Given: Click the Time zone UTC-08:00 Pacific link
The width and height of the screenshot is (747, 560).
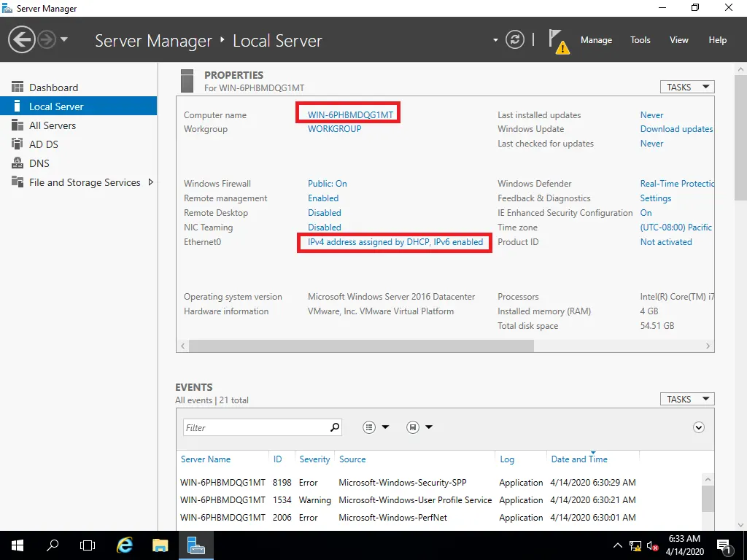Looking at the screenshot, I should 676,227.
